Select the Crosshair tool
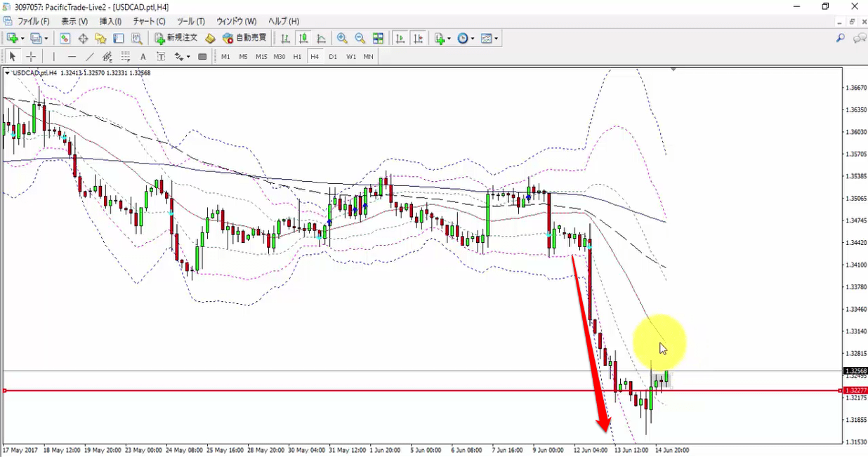The width and height of the screenshot is (868, 457). pos(31,57)
